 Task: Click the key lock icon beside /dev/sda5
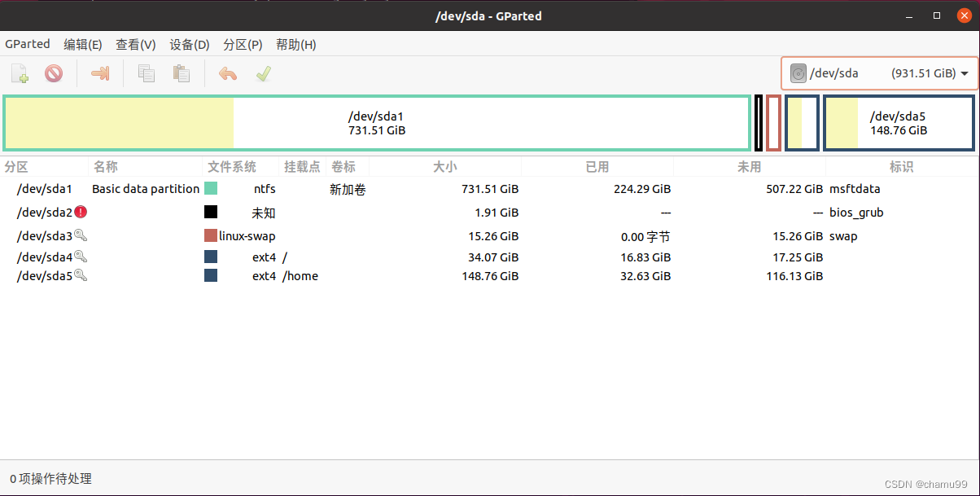(81, 275)
